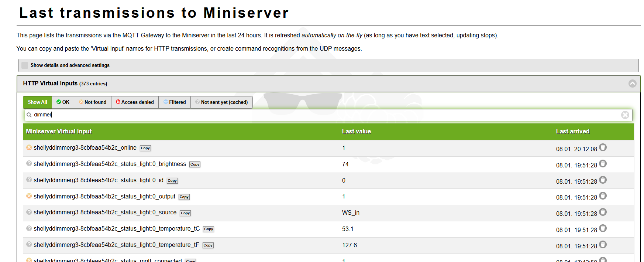This screenshot has width=644, height=262.
Task: Click shellyddimmerg3-8cbfeaa54b2c_online entry name
Action: point(85,148)
